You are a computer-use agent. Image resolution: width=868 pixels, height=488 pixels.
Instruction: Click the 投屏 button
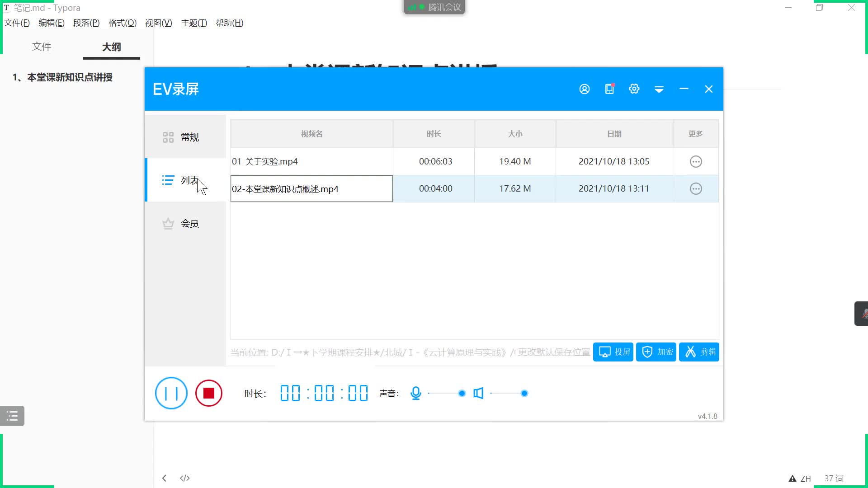pyautogui.click(x=613, y=352)
